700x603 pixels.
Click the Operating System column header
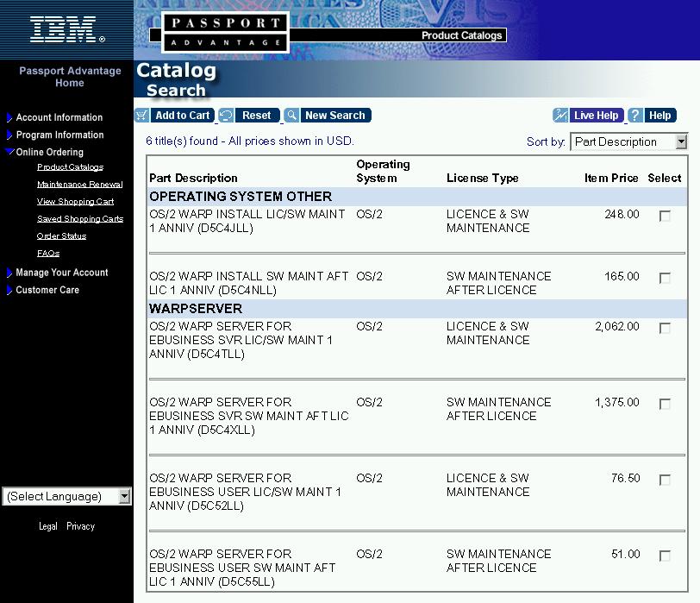(383, 171)
